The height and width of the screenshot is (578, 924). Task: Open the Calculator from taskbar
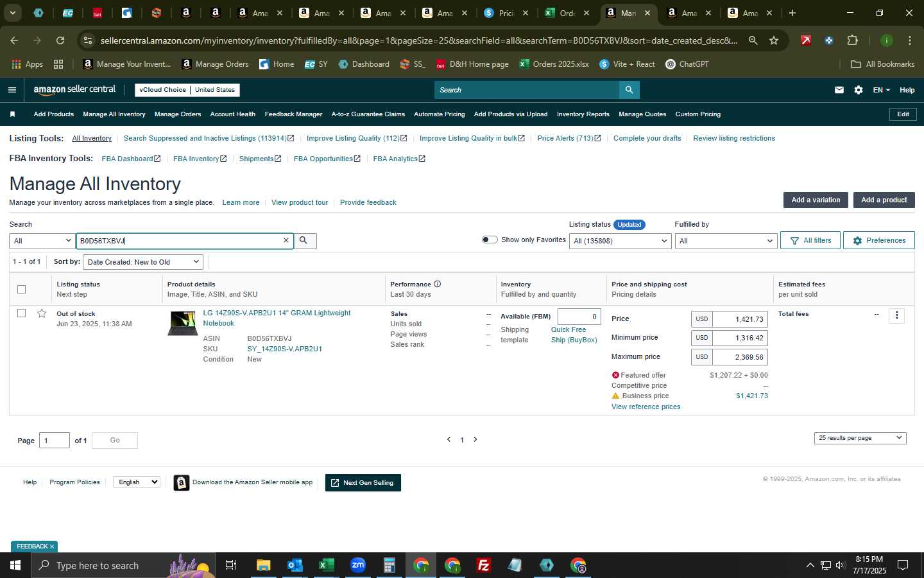tap(389, 565)
